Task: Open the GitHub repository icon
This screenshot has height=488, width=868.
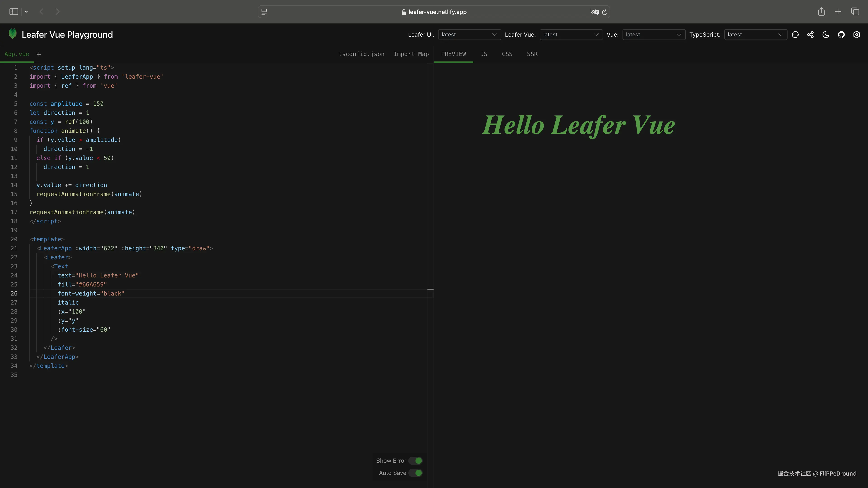Action: pos(841,35)
